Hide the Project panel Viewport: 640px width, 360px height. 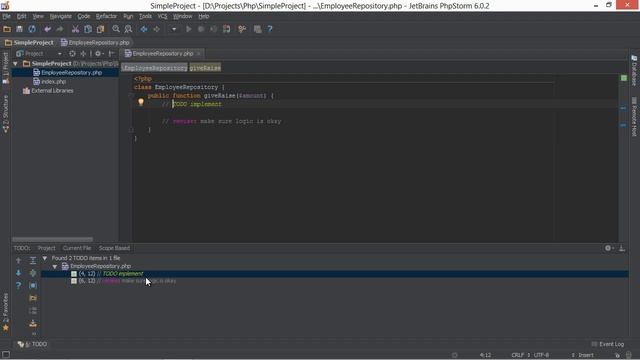111,53
